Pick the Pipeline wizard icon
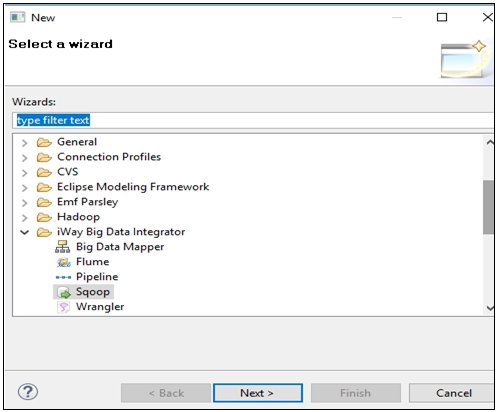 tap(63, 277)
